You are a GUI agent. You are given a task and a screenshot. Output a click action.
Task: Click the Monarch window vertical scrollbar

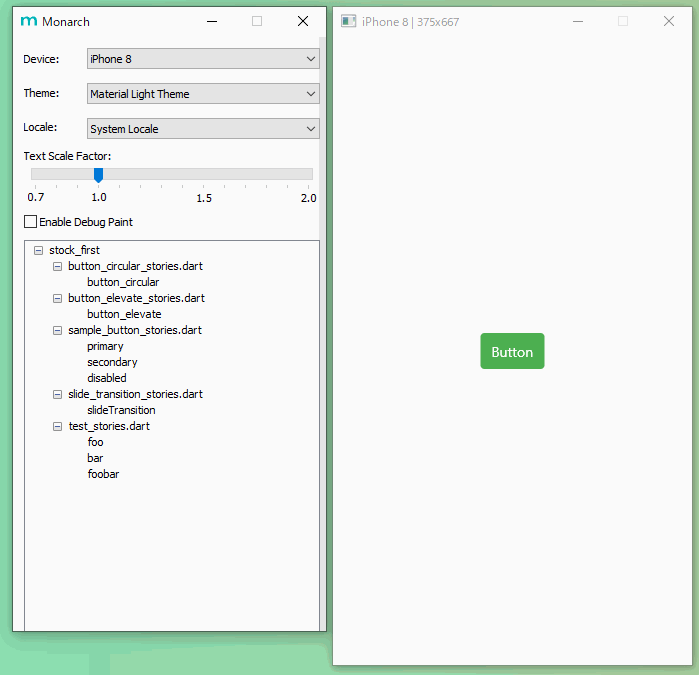click(323, 334)
